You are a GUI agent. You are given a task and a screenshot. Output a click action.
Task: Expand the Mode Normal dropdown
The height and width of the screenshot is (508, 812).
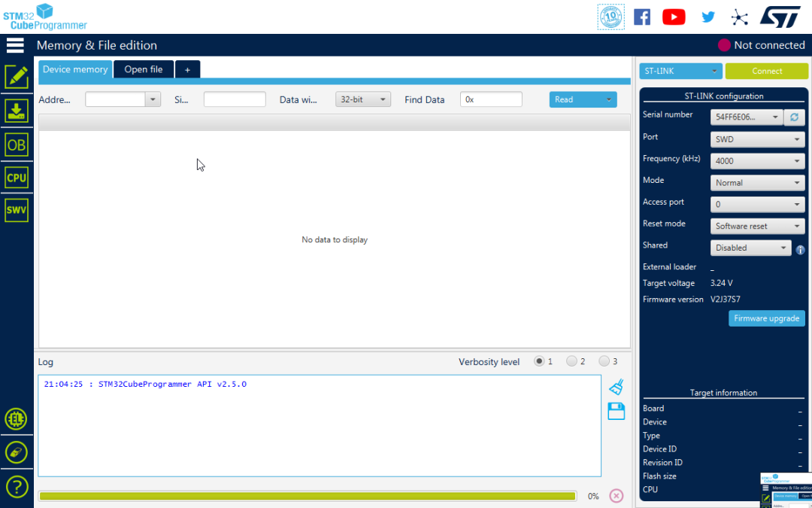pos(758,182)
